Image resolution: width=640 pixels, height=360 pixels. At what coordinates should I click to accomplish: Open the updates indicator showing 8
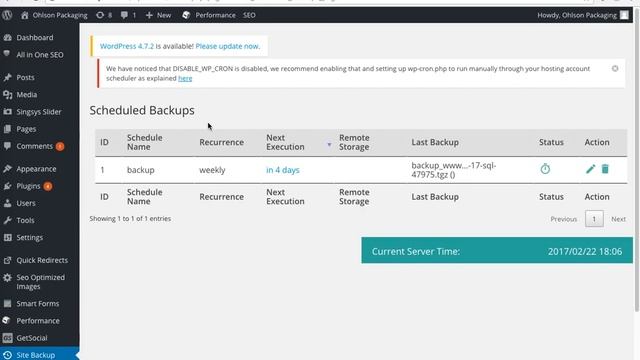pos(104,15)
